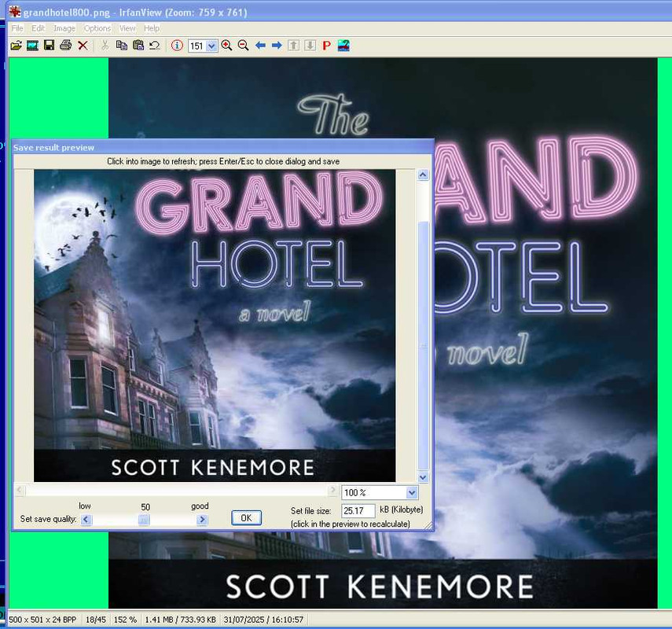Click preview horizontal scrollbar right arrow

(x=332, y=490)
